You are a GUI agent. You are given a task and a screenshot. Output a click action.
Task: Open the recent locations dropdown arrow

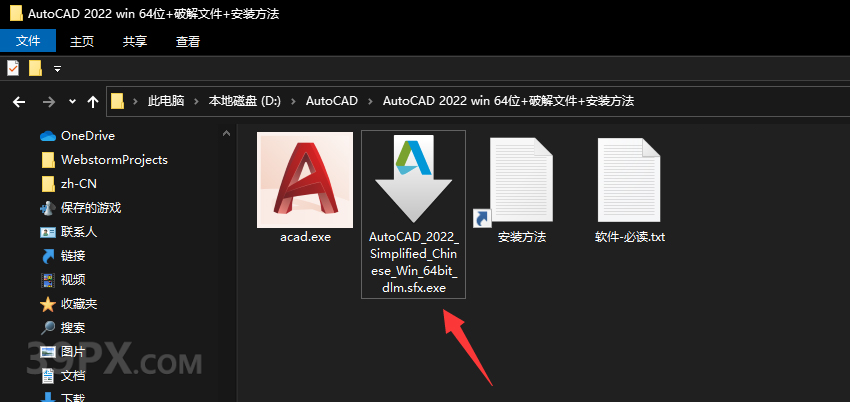[x=73, y=101]
